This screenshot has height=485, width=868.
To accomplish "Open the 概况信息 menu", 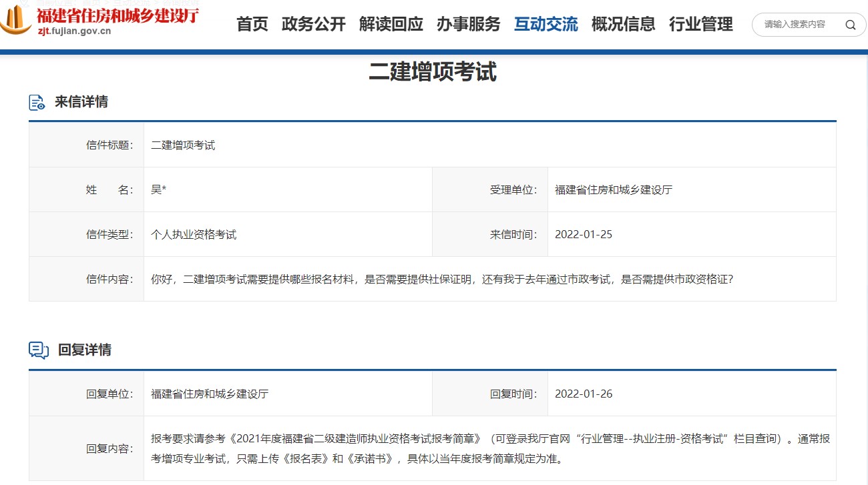I will [x=624, y=24].
